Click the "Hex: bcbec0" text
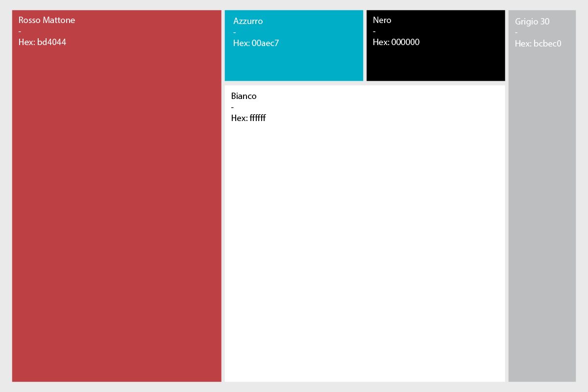The height and width of the screenshot is (392, 588). 538,44
